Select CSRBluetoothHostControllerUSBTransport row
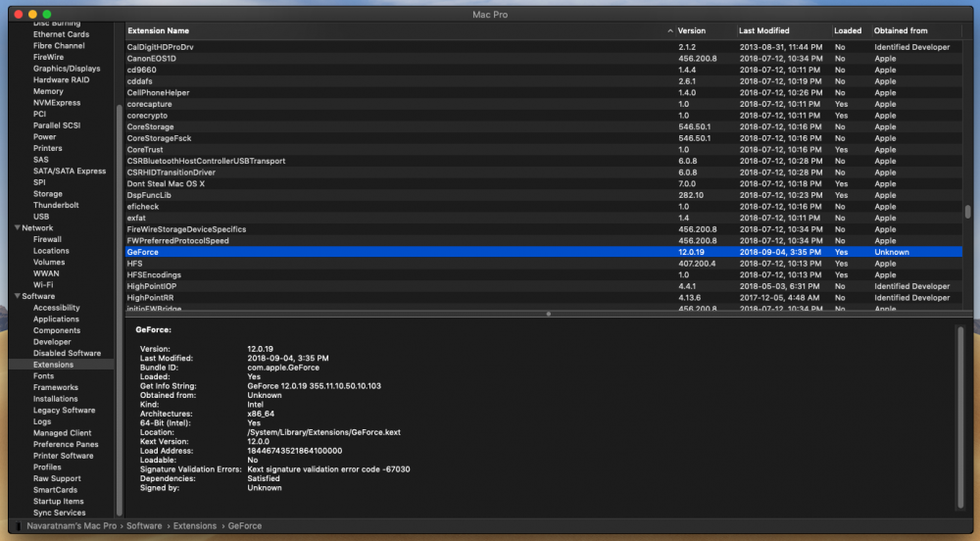Viewport: 980px width, 541px height. pos(543,161)
